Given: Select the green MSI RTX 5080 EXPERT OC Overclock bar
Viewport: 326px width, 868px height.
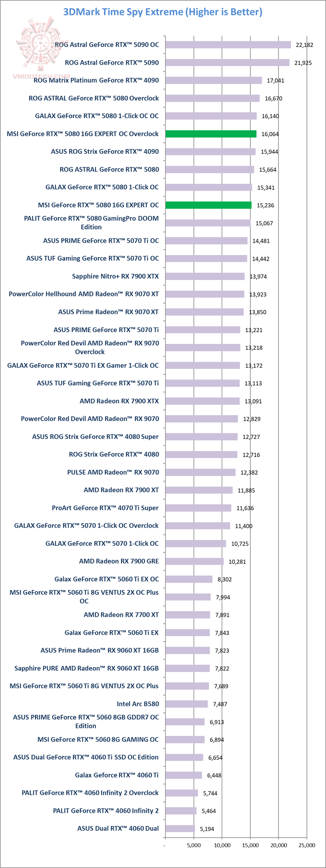Looking at the screenshot, I should pos(211,134).
